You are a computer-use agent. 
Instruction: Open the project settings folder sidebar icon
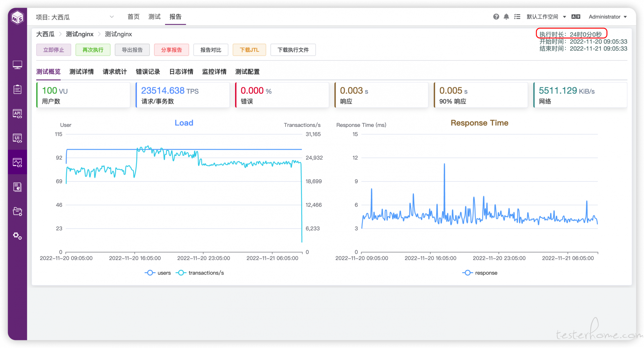pos(17,211)
